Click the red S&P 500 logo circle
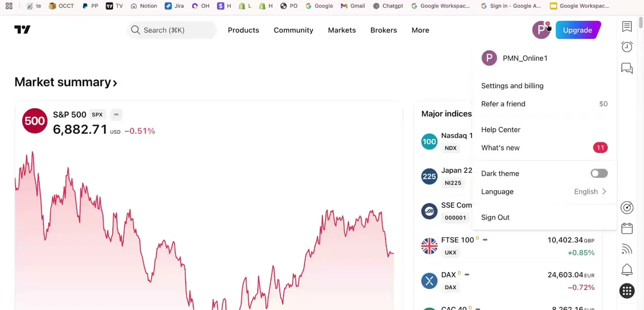 pos(35,121)
